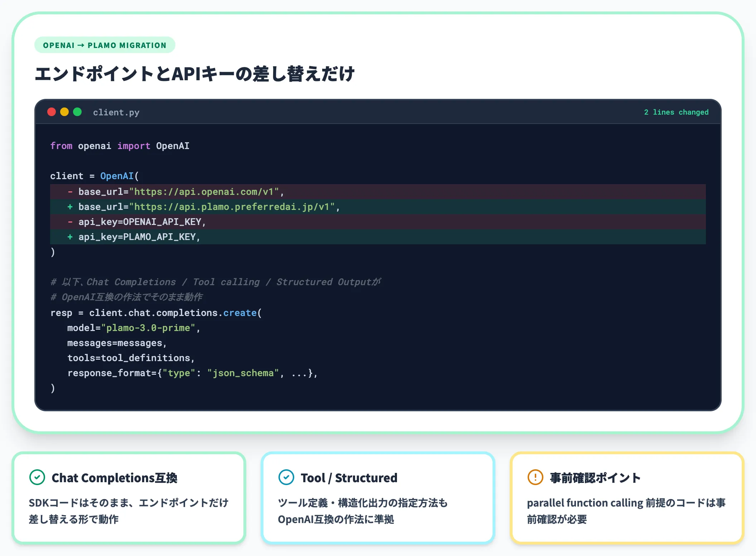Click the OPENAI → PLAMO MIGRATION badge
The width and height of the screenshot is (756, 556).
tap(105, 45)
